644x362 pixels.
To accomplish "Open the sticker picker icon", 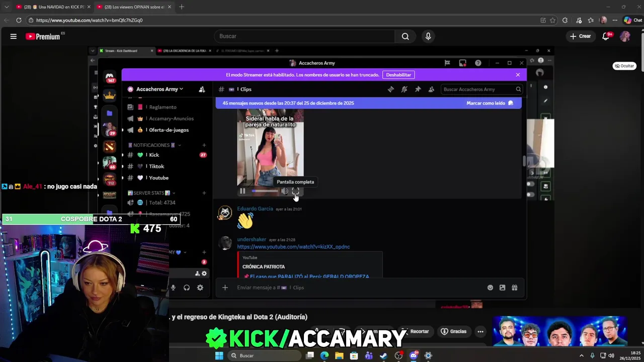I will 502,288.
